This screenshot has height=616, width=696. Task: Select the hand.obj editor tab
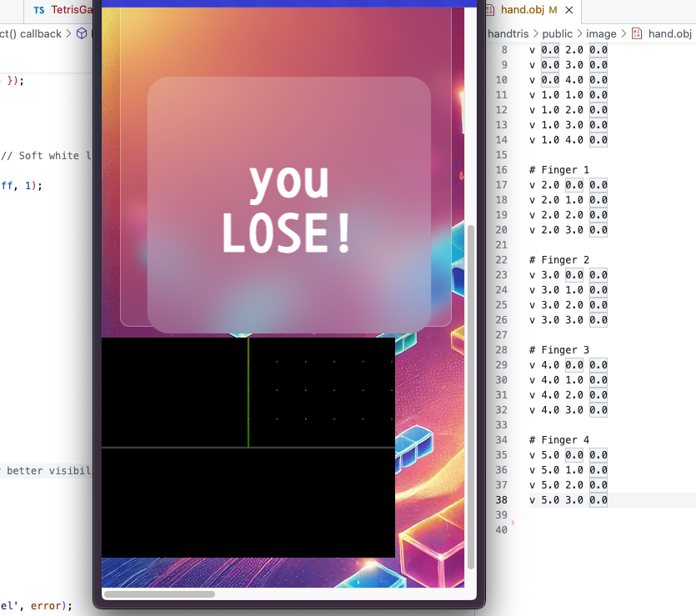528,10
